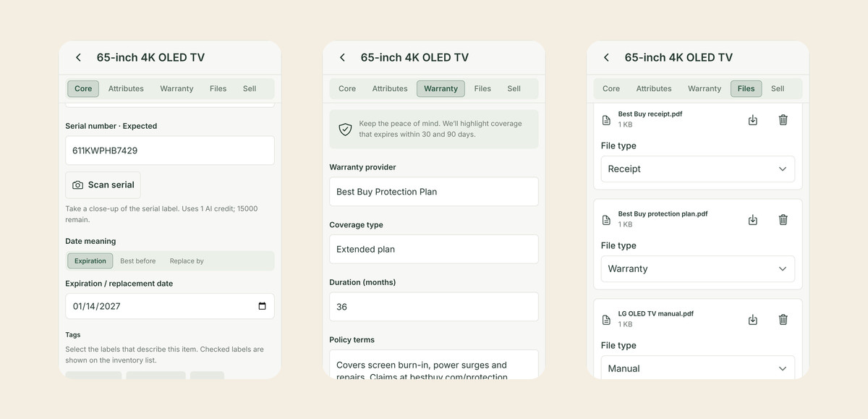Click file icon beside Best Buy receipt.pdf
868x419 pixels.
point(606,120)
